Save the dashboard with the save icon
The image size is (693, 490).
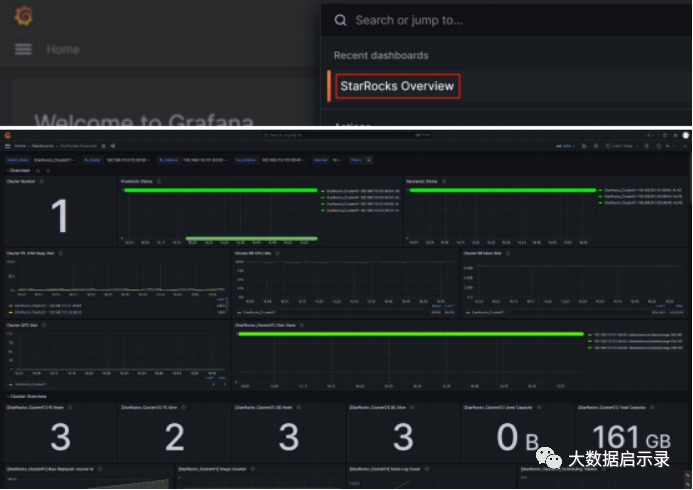(x=584, y=146)
